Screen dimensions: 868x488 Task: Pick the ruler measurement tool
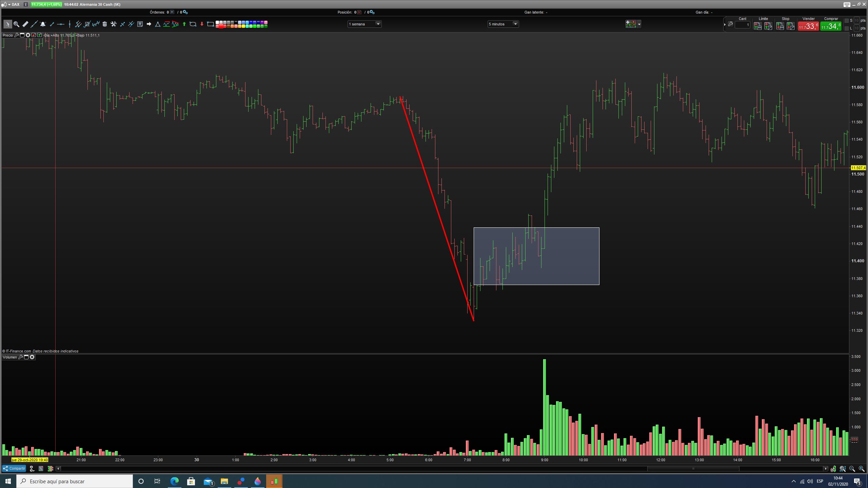pos(25,24)
